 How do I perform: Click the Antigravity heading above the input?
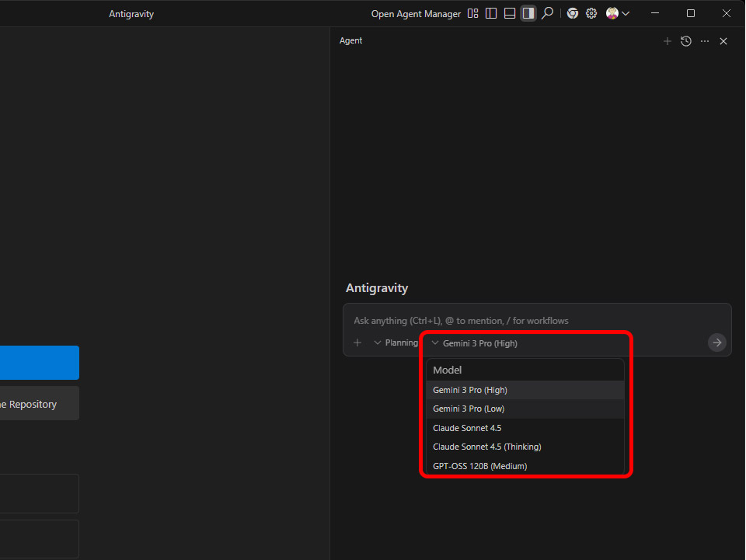click(x=377, y=288)
